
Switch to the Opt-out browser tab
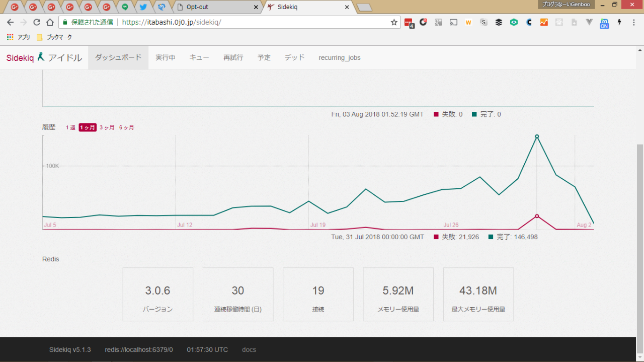coord(216,7)
